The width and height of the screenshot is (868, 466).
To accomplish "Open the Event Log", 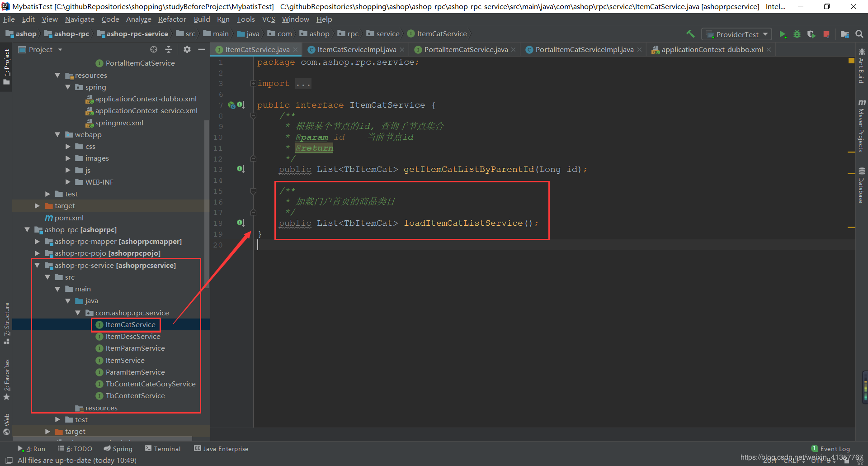I will tap(830, 449).
